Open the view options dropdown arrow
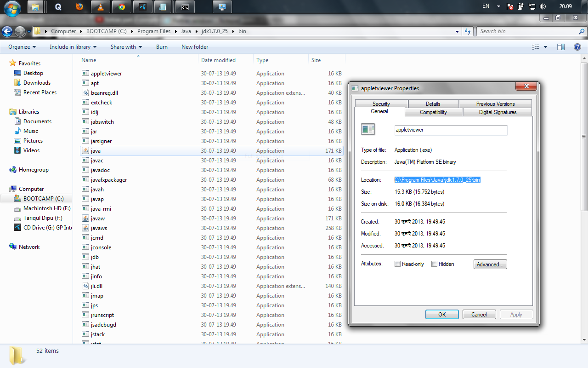The image size is (588, 368). [x=546, y=47]
